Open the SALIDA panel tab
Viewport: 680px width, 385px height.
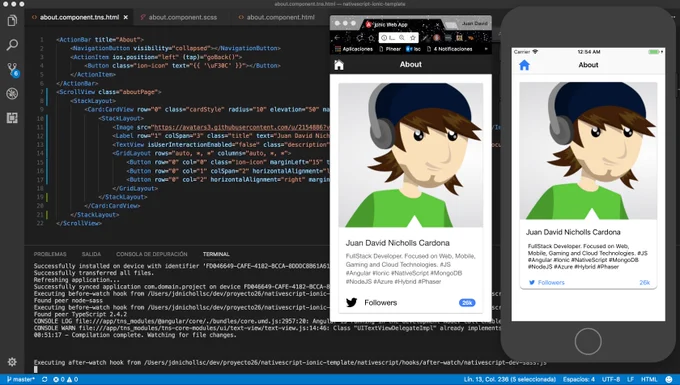91,254
